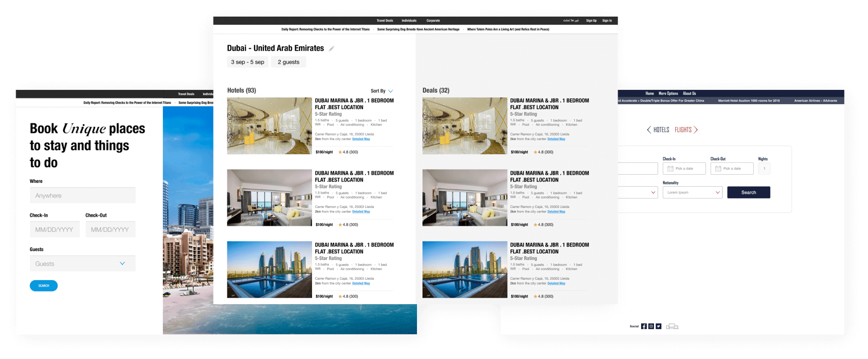Click the Deals (32) heading
Screen dimensions: 868x359
point(436,91)
